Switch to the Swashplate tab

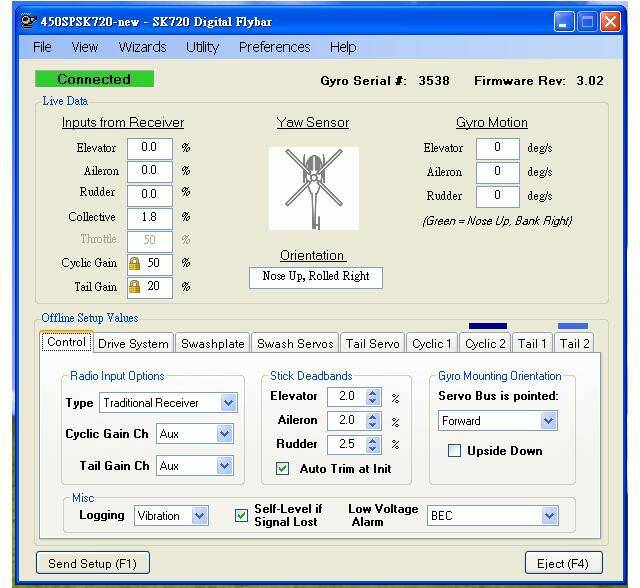pos(213,344)
